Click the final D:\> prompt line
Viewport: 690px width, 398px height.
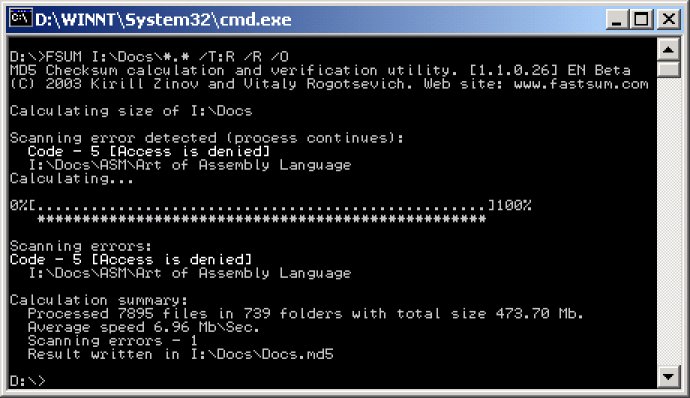(x=27, y=381)
